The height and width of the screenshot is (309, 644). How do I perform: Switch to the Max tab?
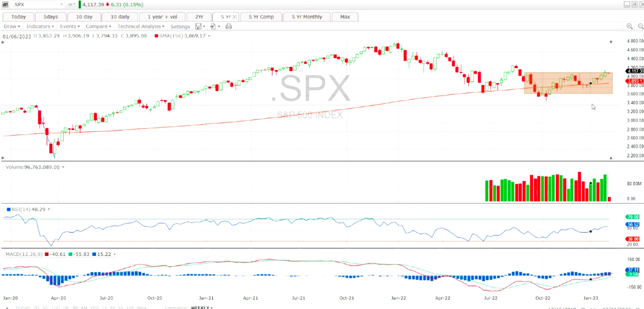tap(345, 17)
